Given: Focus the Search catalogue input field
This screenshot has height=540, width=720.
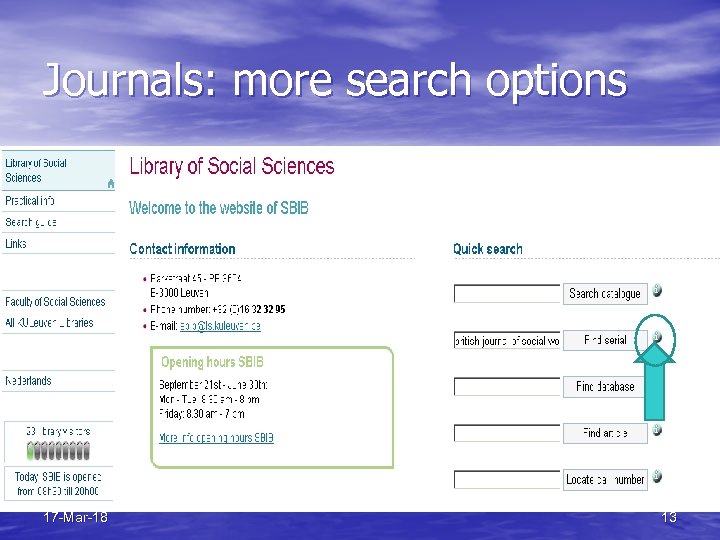Looking at the screenshot, I should pyautogui.click(x=507, y=293).
